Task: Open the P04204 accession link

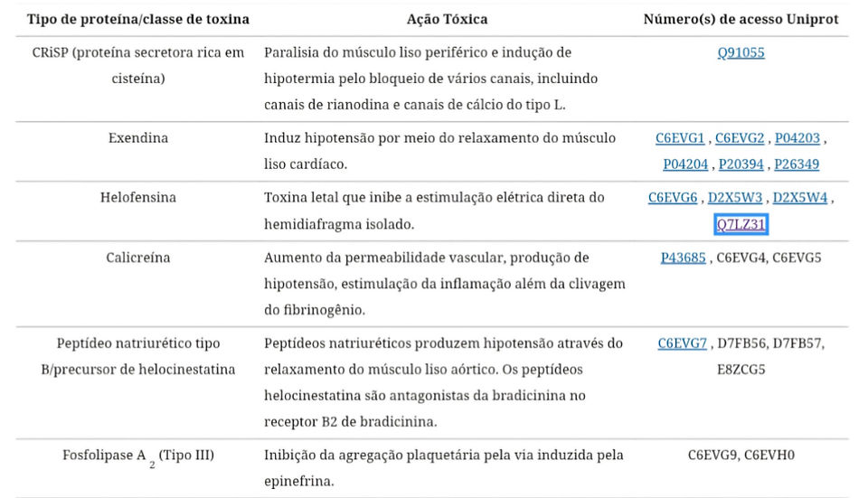Action: click(685, 164)
